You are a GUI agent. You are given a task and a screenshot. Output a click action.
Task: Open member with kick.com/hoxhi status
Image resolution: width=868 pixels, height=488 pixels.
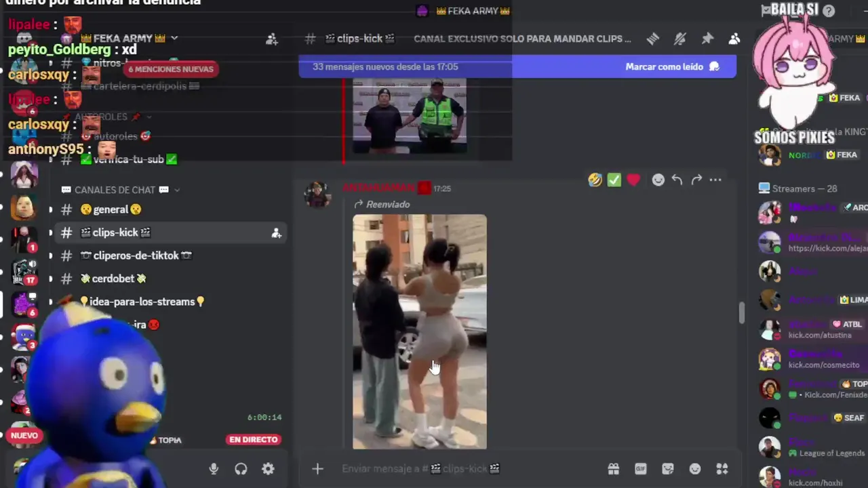point(812,476)
